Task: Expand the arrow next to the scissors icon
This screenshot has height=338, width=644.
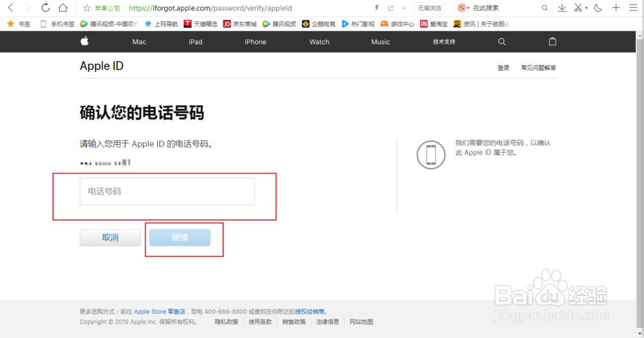Action: click(x=586, y=8)
